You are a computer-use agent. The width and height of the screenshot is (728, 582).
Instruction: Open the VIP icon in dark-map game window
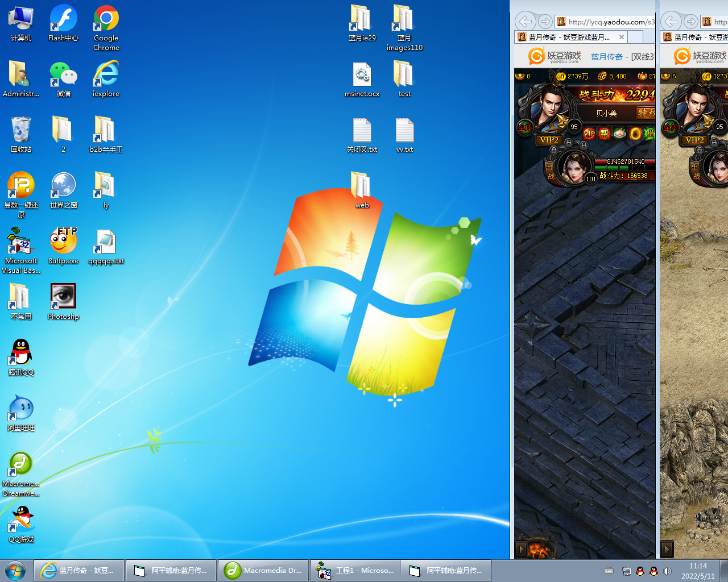(x=589, y=134)
